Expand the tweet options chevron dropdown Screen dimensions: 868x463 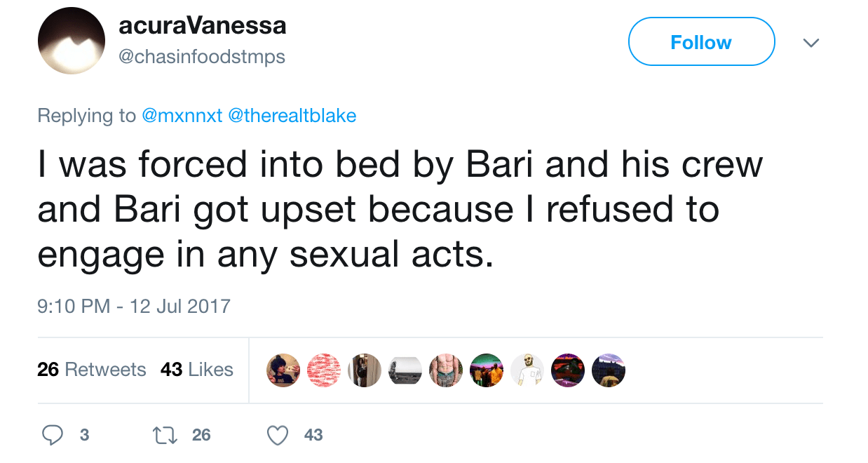point(811,43)
